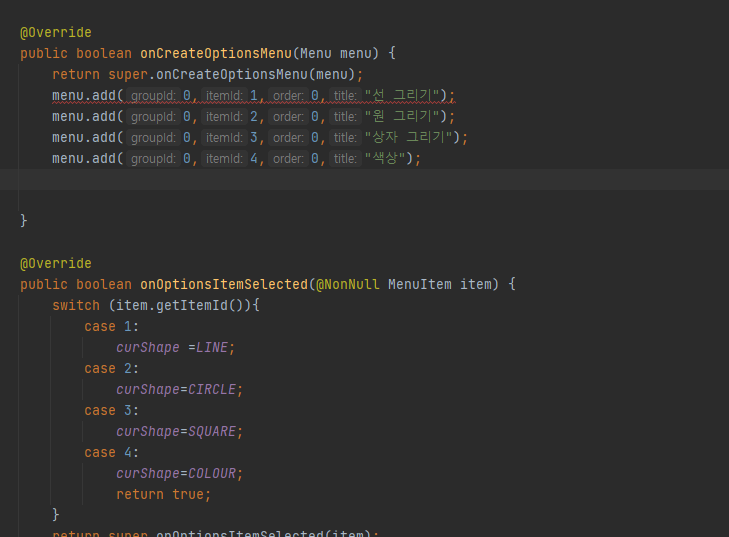Screen dimensions: 729x537
Task: Click the "원 그리기" string literal
Action: coord(402,116)
